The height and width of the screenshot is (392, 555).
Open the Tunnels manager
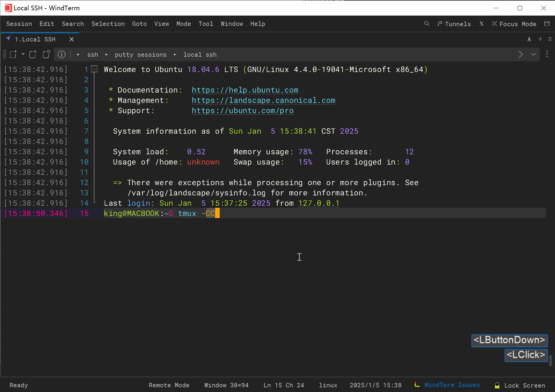(454, 24)
